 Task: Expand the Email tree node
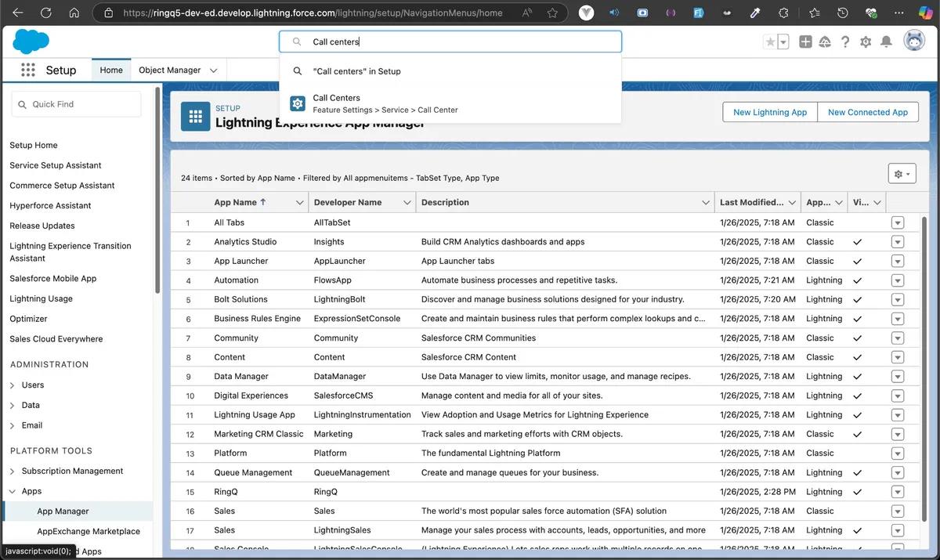pyautogui.click(x=13, y=426)
